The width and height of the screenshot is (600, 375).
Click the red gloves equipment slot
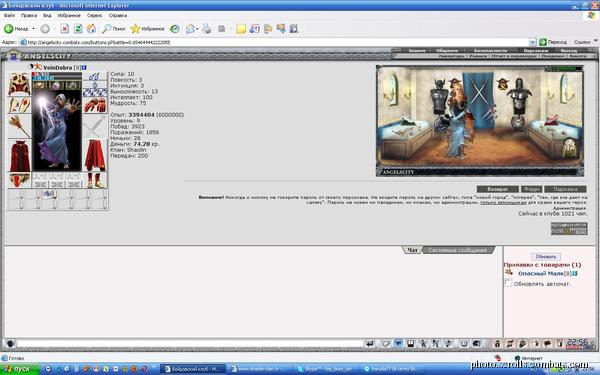click(x=95, y=105)
